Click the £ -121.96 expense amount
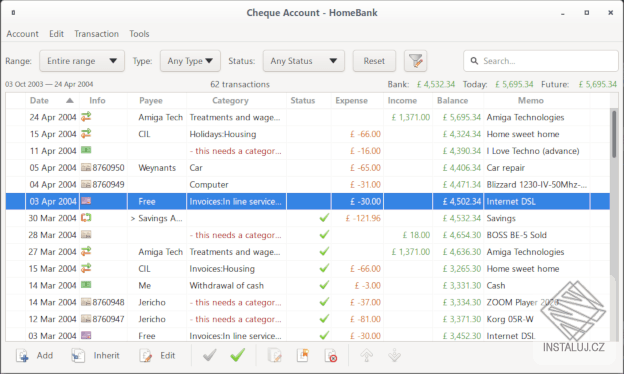The height and width of the screenshot is (374, 624). 363,218
